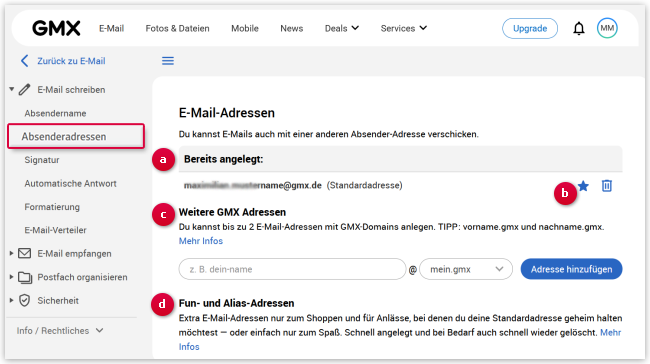This screenshot has height=364, width=650.
Task: Expand Info / Rechtliches chevron
Action: (99, 330)
